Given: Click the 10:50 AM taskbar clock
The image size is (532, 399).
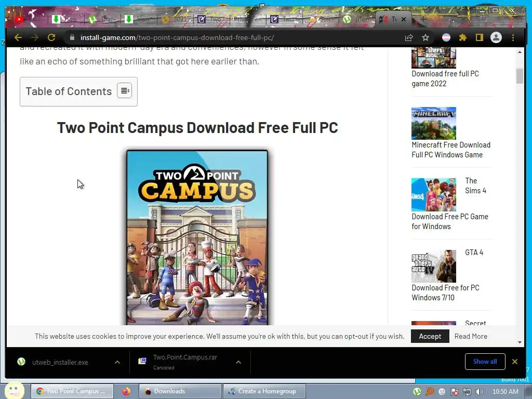Looking at the screenshot, I should [505, 392].
